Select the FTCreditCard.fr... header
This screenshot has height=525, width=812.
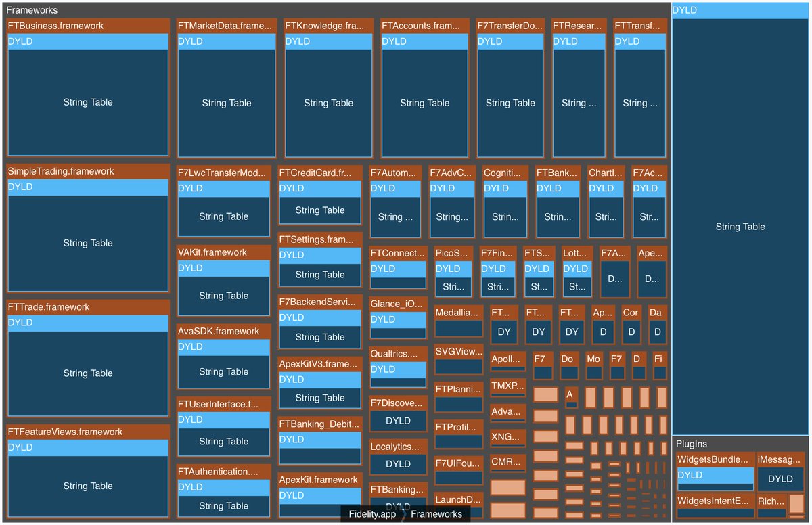pos(320,172)
